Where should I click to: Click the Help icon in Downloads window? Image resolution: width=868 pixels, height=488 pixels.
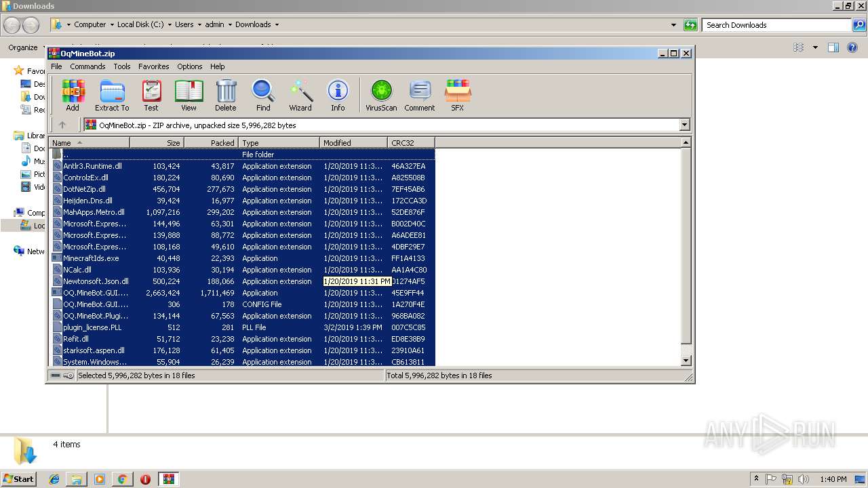coord(852,47)
